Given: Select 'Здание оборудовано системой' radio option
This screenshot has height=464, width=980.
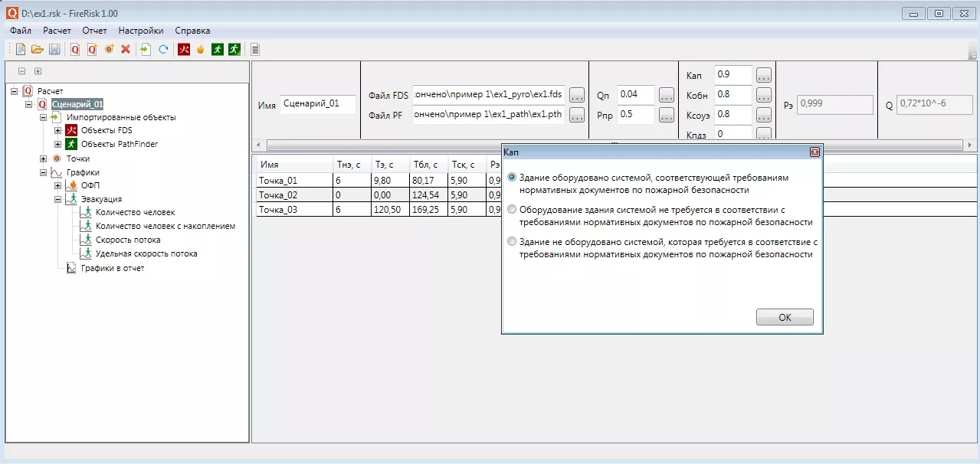Looking at the screenshot, I should point(512,178).
